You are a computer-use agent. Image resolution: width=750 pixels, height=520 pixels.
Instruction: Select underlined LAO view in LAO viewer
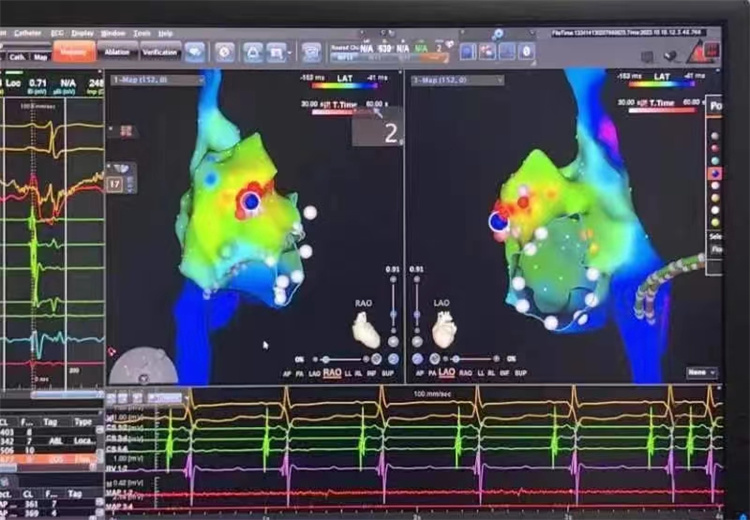click(x=447, y=373)
